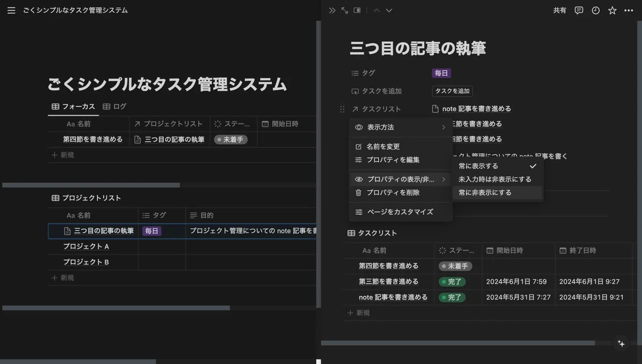Switch to the フォーカス tab

pyautogui.click(x=73, y=106)
